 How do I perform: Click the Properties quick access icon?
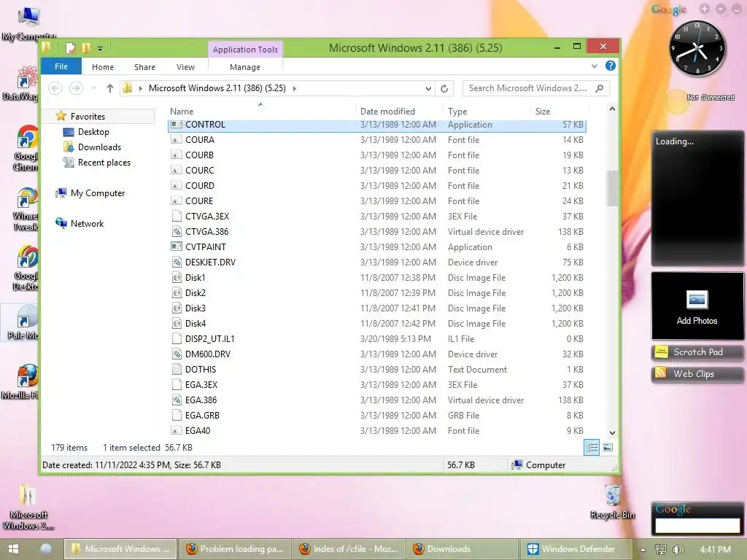pyautogui.click(x=71, y=47)
